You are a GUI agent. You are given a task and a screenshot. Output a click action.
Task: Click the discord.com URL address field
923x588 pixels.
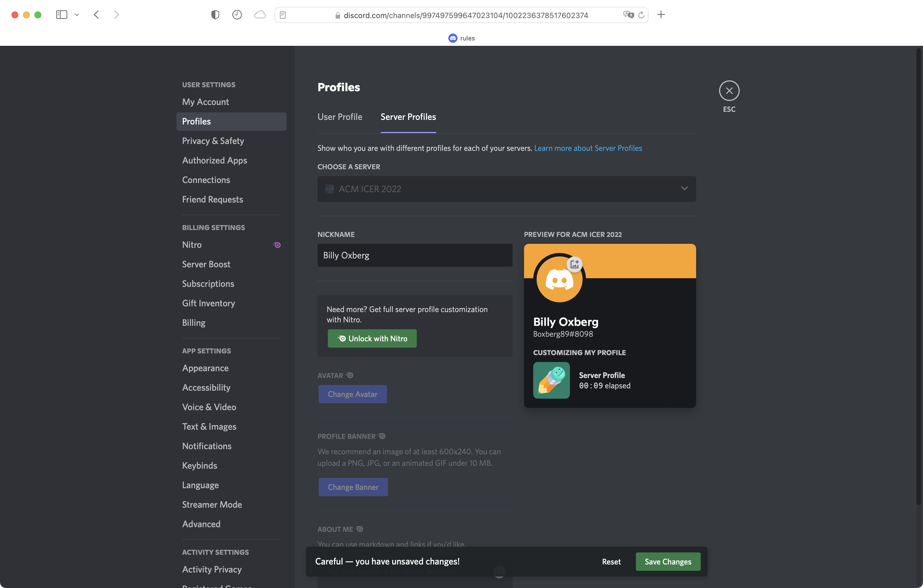461,15
